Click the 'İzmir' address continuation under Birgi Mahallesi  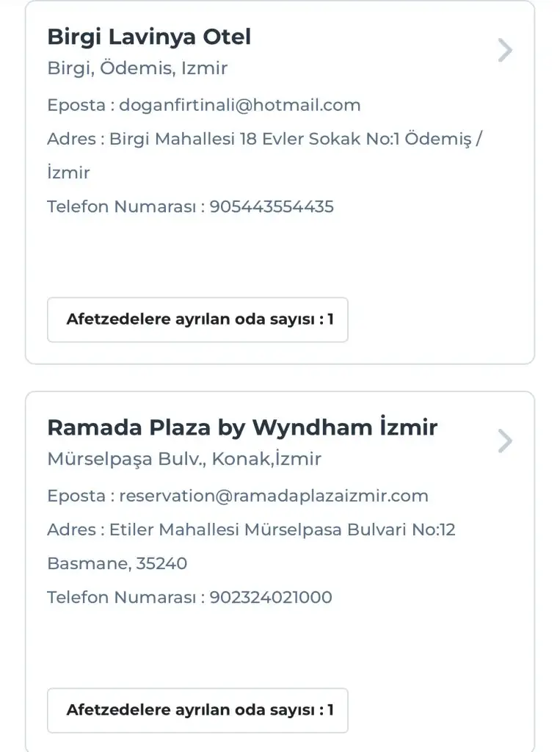point(68,173)
